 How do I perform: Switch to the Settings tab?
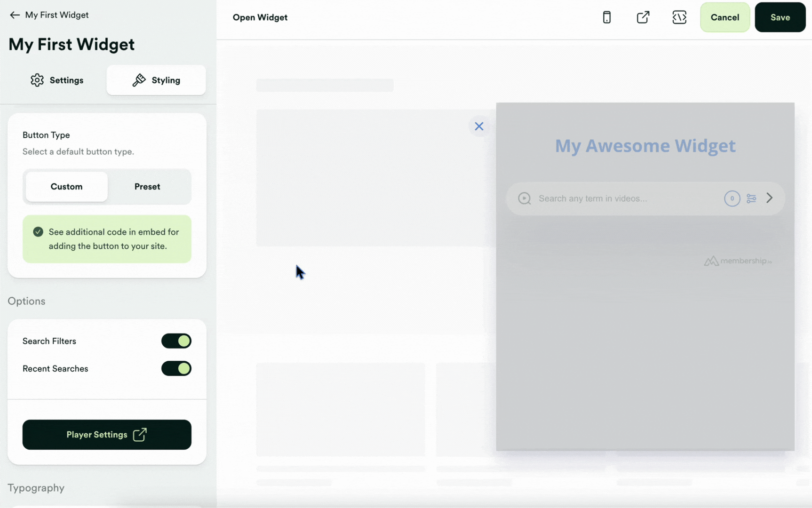tap(57, 80)
